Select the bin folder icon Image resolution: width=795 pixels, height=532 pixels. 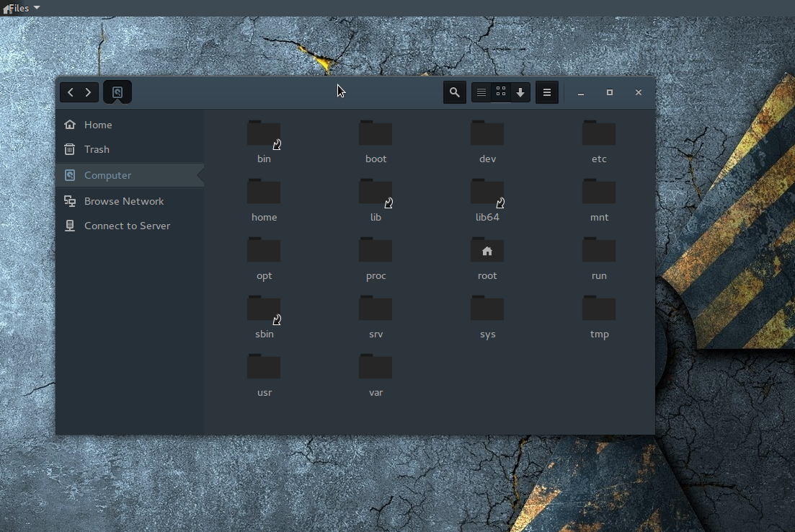[x=264, y=133]
